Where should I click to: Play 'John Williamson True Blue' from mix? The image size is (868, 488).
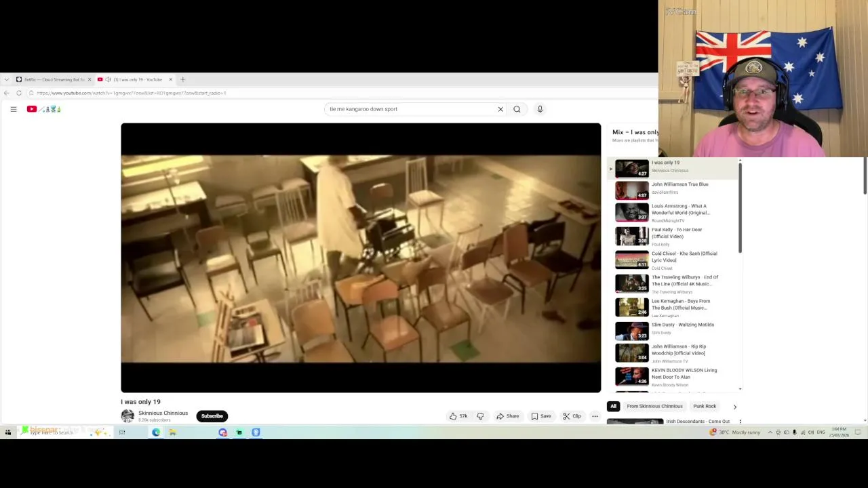(x=672, y=190)
